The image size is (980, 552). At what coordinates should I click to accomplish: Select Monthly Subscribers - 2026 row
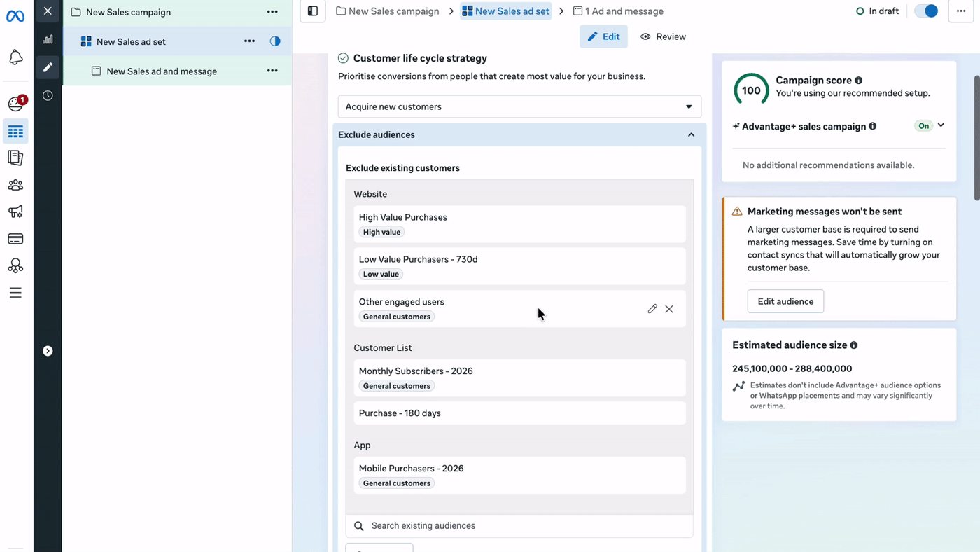coord(519,378)
